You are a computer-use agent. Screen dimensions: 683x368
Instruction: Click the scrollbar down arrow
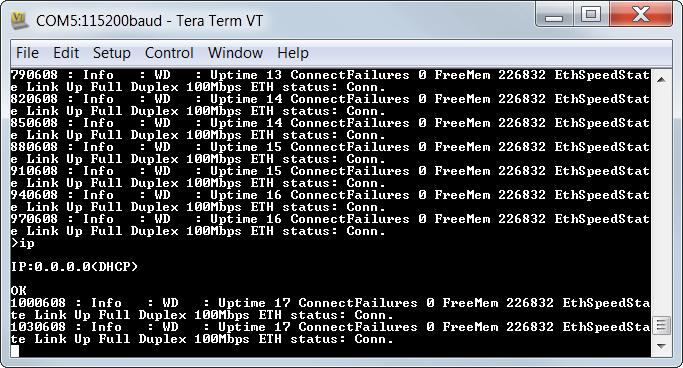tap(661, 346)
